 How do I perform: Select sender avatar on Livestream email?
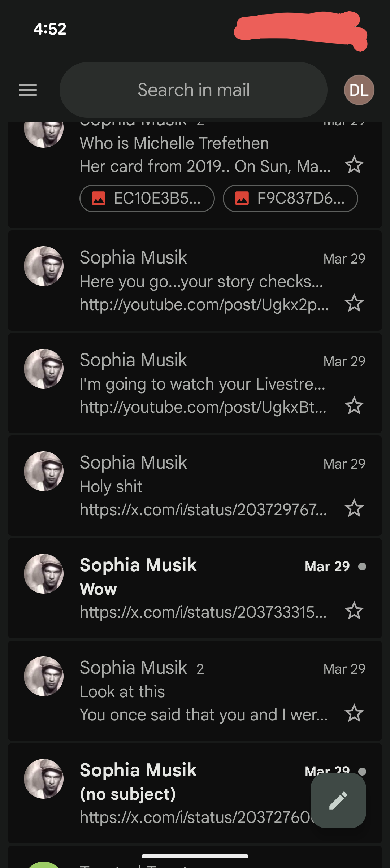(x=44, y=369)
